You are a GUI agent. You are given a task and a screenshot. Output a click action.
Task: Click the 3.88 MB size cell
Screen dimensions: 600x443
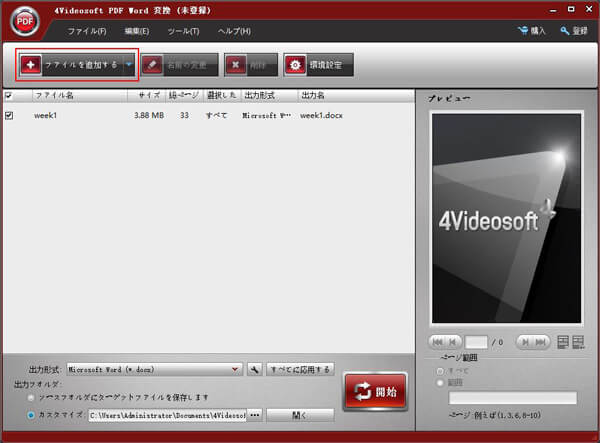(x=149, y=115)
